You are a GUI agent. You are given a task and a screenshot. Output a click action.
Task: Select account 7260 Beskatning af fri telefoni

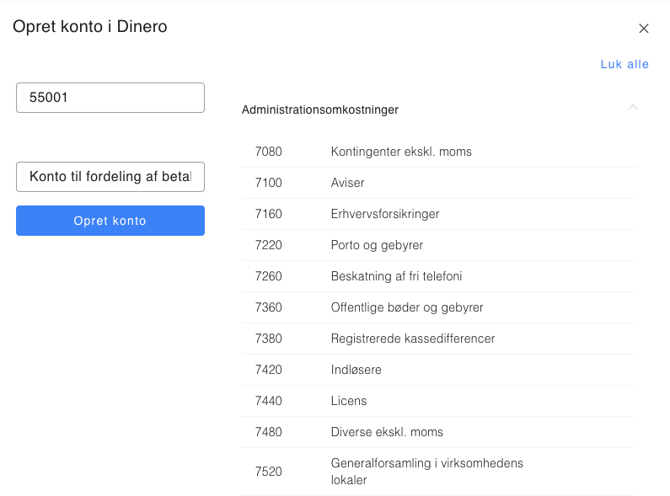[x=439, y=276]
